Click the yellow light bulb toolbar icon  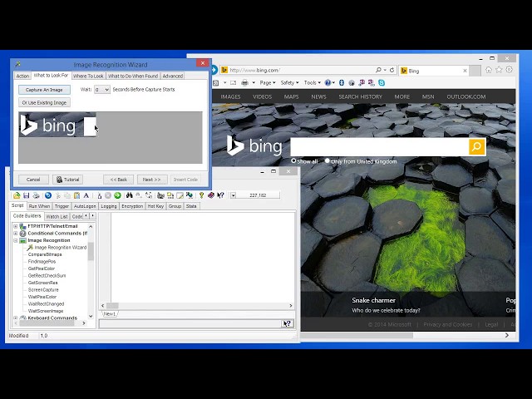(201, 195)
